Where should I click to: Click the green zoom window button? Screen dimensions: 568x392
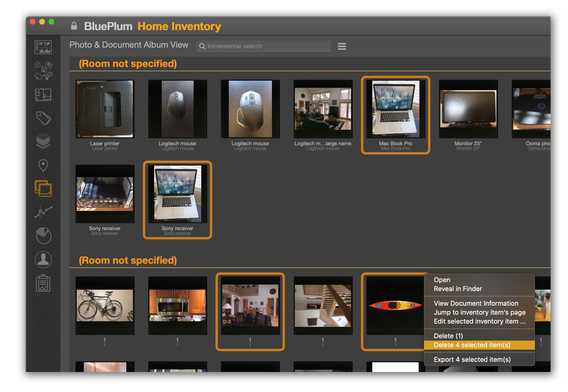coord(51,22)
